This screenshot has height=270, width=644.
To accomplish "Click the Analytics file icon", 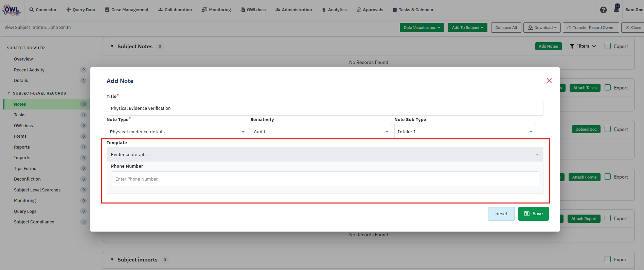I will click(x=324, y=10).
